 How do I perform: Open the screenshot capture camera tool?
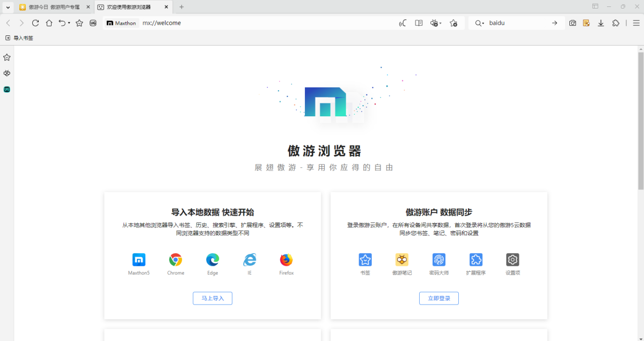click(x=573, y=23)
